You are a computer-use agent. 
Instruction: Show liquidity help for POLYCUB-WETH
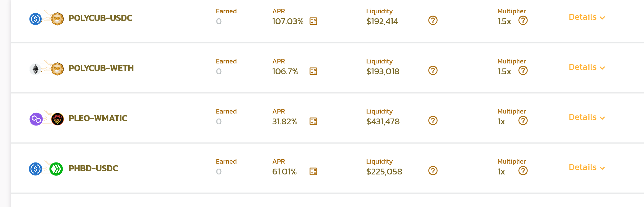pyautogui.click(x=433, y=70)
